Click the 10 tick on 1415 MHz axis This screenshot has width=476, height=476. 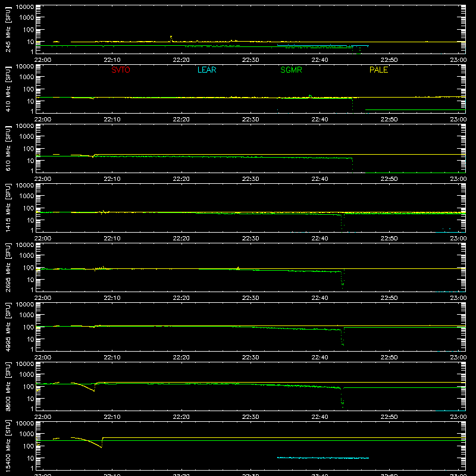[31, 220]
